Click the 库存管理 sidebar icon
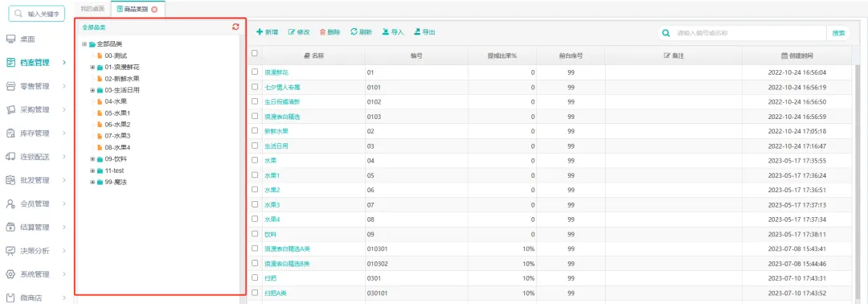Viewport: 868px width, 304px height. click(x=10, y=134)
